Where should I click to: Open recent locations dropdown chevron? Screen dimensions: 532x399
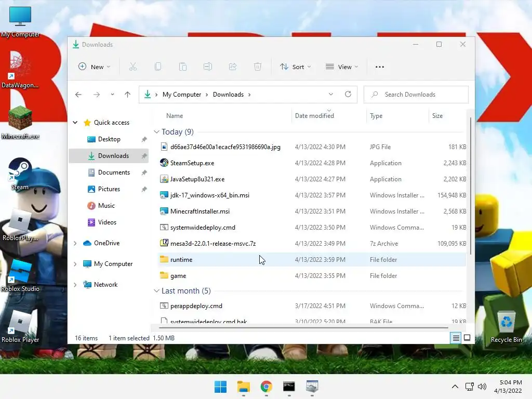click(112, 95)
